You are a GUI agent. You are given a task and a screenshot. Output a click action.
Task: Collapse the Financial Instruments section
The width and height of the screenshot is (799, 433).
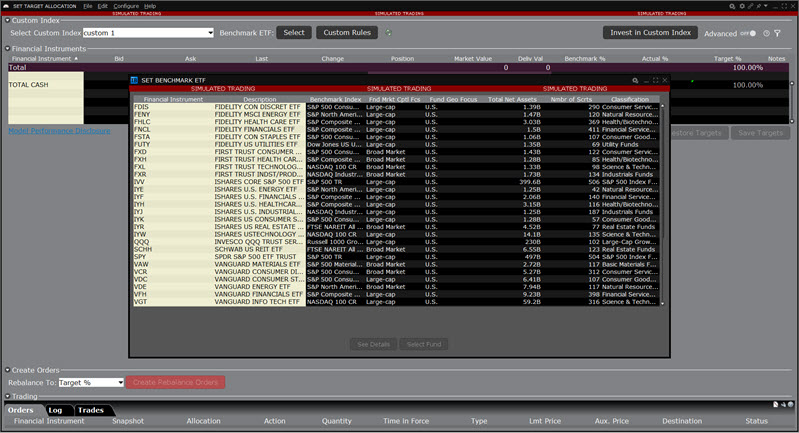click(8, 49)
